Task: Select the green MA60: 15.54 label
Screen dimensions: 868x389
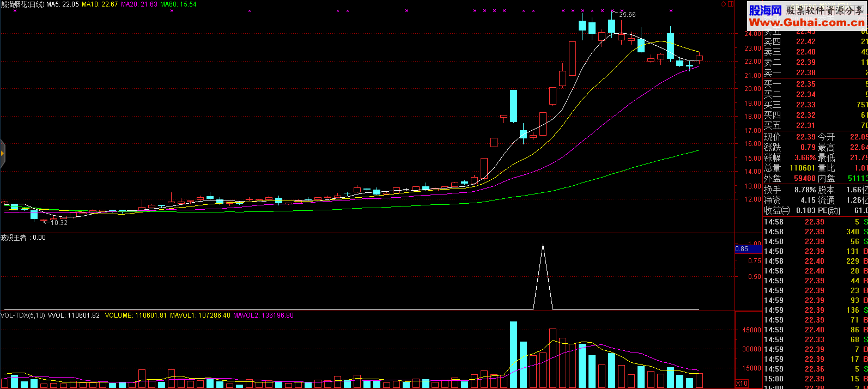Action: pos(178,4)
